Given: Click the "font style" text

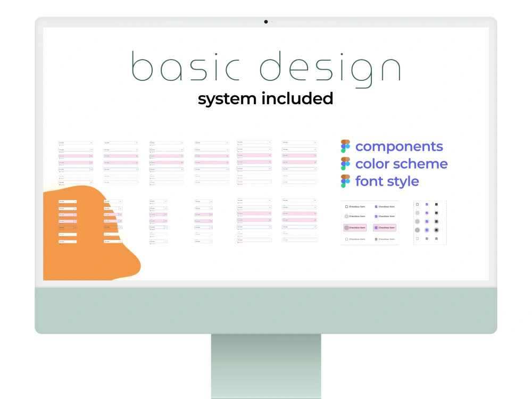Looking at the screenshot, I should [x=387, y=181].
